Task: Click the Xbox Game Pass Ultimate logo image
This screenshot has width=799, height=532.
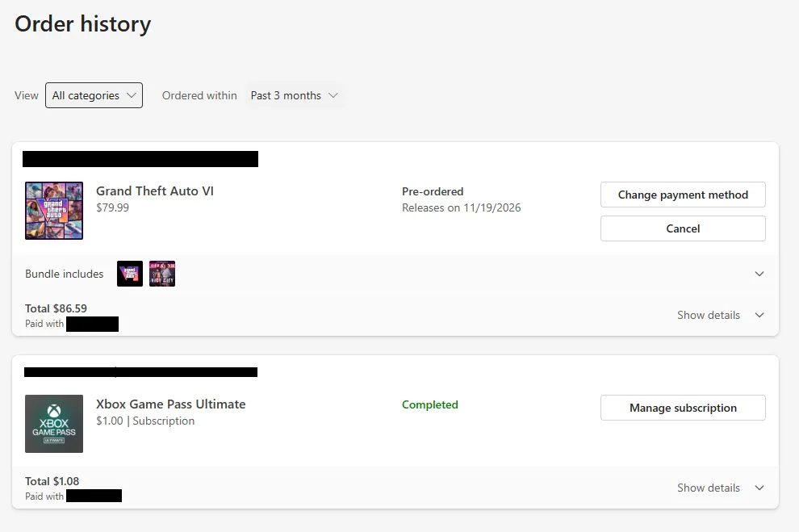Action: [x=54, y=424]
